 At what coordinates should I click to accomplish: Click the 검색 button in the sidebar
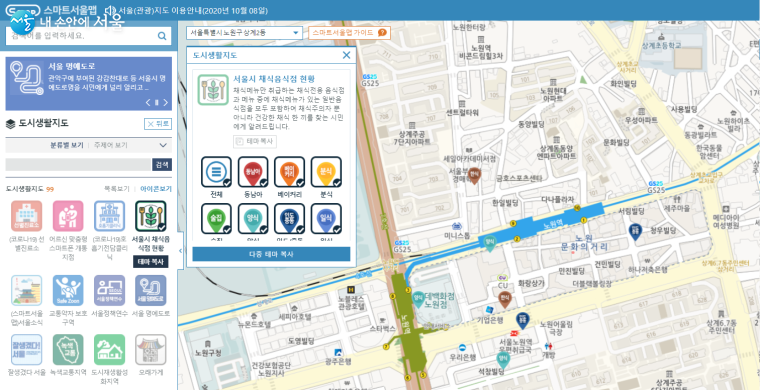(x=162, y=165)
